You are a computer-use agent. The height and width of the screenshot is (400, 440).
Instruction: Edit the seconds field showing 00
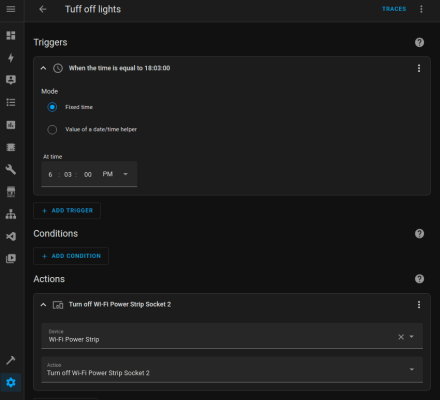88,174
